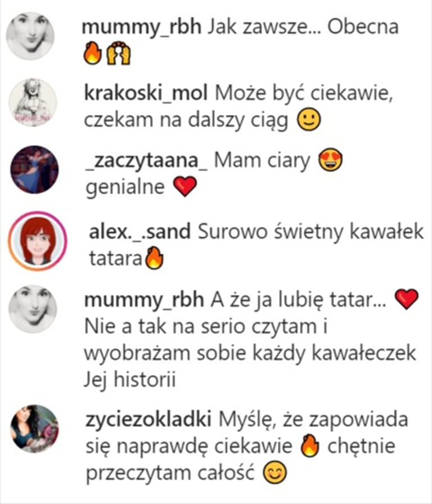Click mummy_rbh username on 'A że ja lubię' comment
432x504 pixels.
pos(144,300)
